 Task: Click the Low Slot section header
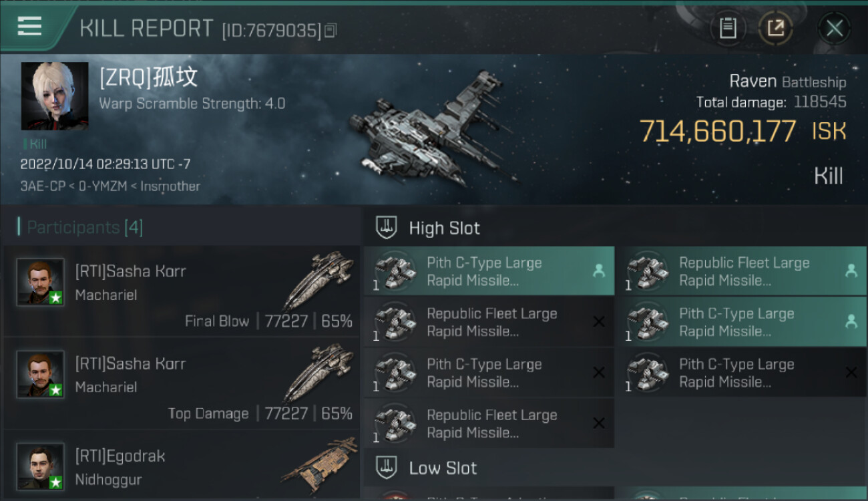(x=443, y=468)
